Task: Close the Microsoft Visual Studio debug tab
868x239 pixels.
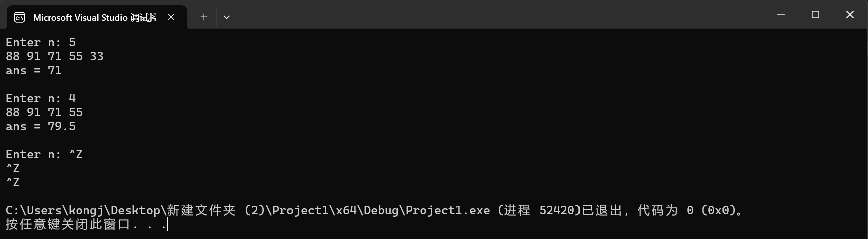Action: (x=171, y=17)
